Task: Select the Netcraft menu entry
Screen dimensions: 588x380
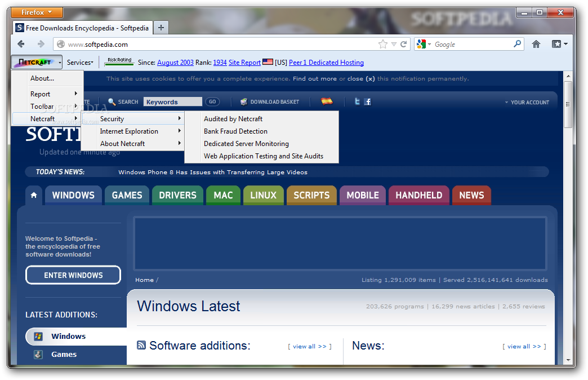Action: tap(47, 118)
